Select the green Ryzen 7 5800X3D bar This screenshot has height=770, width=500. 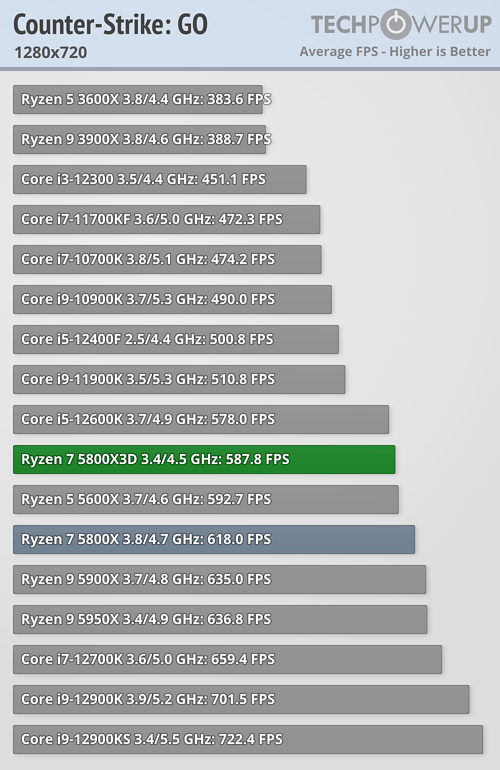204,460
